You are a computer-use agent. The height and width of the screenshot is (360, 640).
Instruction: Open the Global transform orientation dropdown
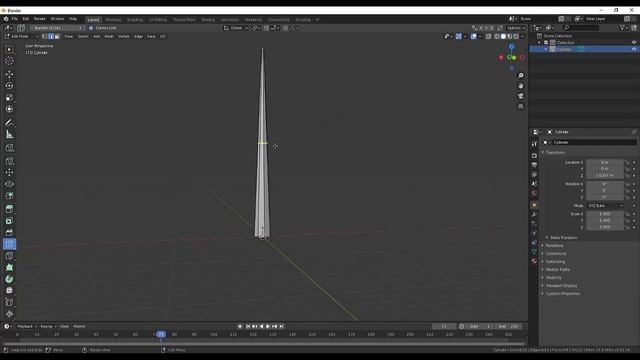pos(236,28)
